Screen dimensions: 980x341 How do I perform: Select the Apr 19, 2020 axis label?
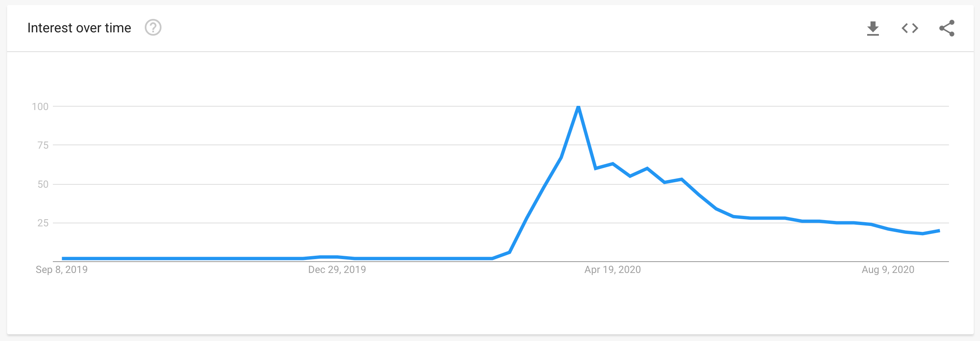click(x=613, y=270)
